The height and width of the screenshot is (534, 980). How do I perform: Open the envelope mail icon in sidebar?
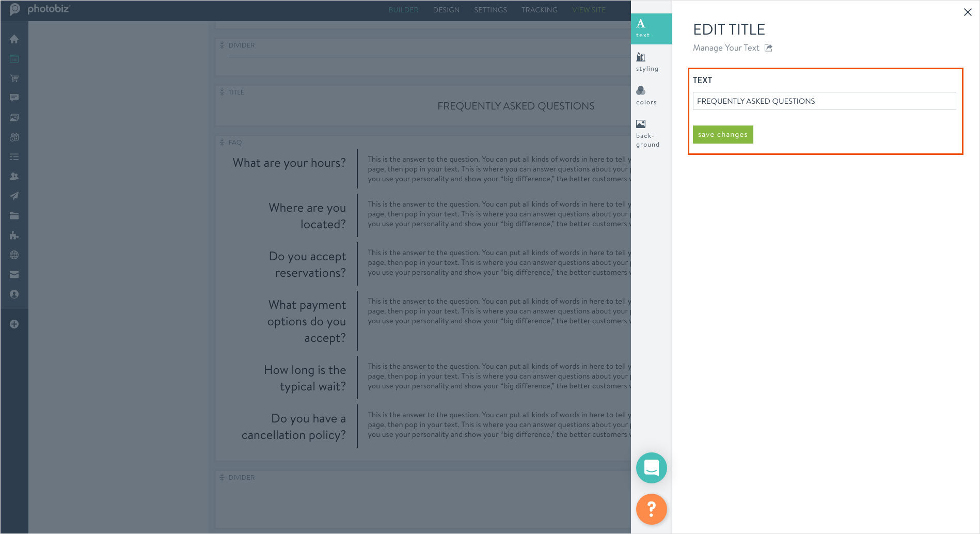(14, 275)
